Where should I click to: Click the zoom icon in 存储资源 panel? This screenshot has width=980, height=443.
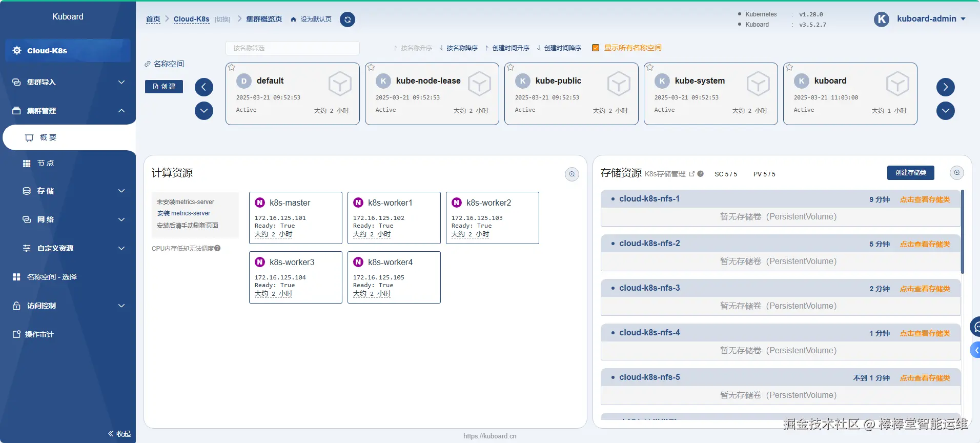957,173
